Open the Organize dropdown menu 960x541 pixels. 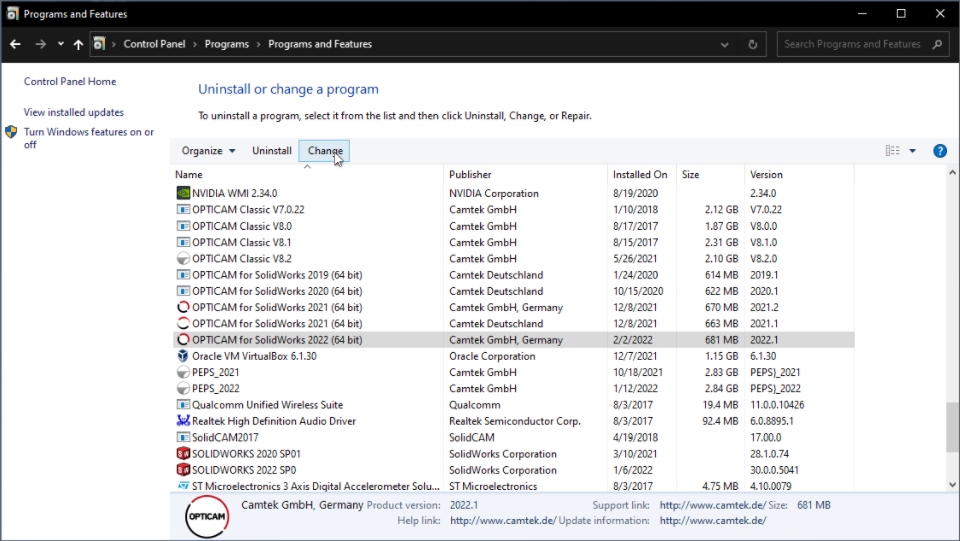(x=208, y=151)
